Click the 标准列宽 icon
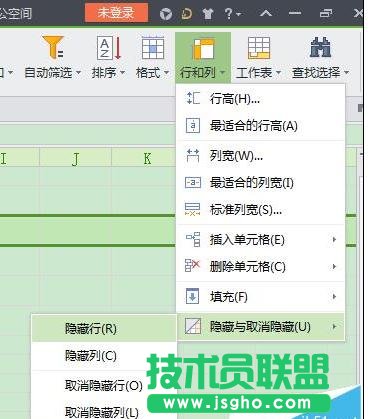The height and width of the screenshot is (419, 374). pos(192,210)
